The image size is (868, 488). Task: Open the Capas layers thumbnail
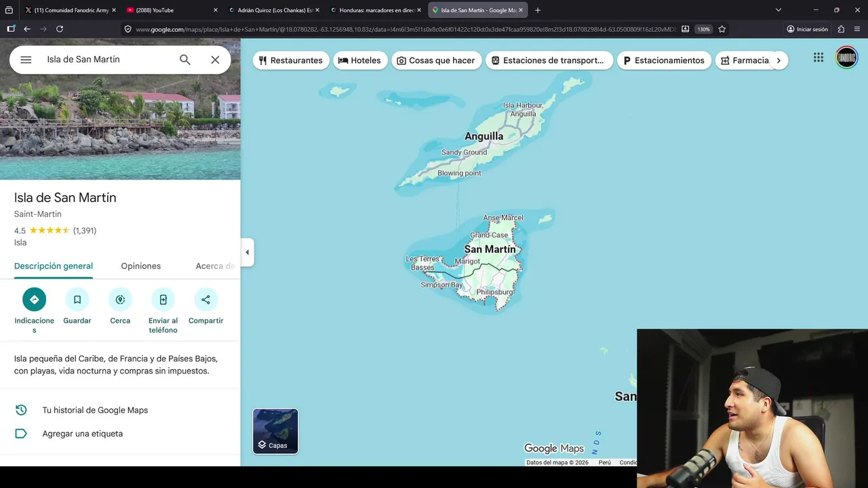click(275, 431)
